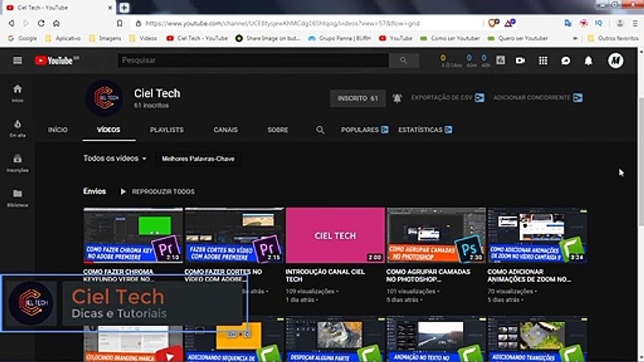Open YouTube notifications bell in header
Viewport: 644px width, 362px height.
(x=588, y=60)
